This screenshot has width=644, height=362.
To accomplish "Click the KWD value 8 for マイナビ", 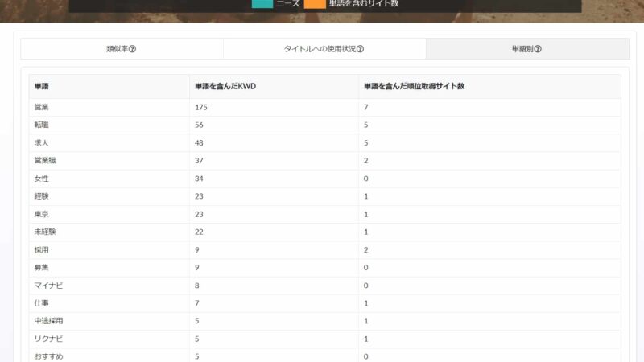I will click(197, 286).
